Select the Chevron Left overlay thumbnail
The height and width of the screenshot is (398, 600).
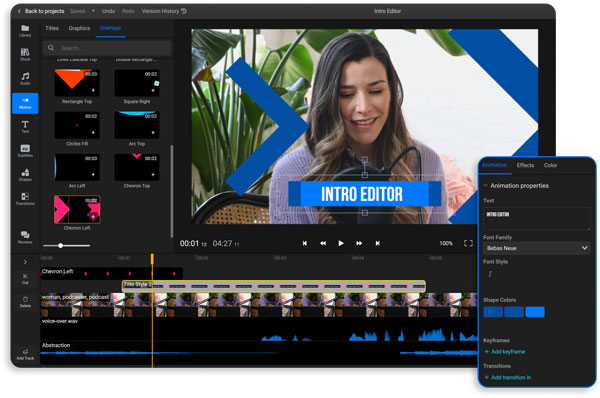(77, 209)
